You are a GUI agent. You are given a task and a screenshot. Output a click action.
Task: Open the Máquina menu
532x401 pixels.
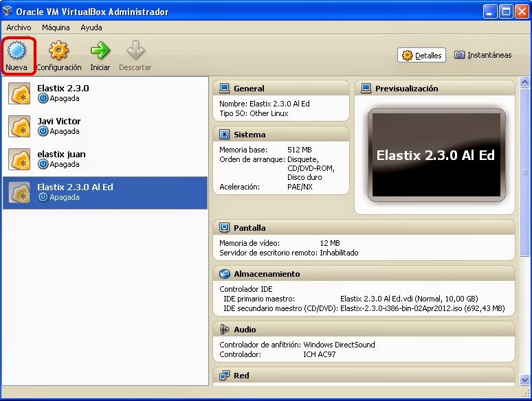56,27
